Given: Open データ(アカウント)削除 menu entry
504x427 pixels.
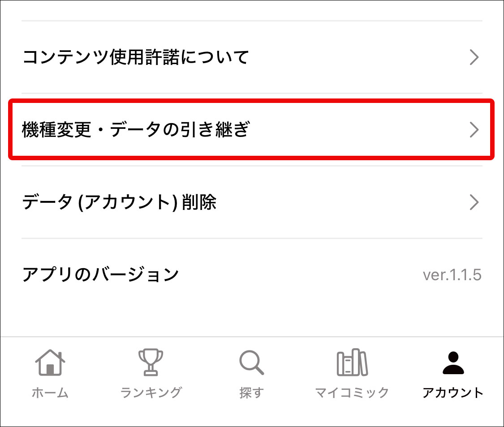Looking at the screenshot, I should click(x=252, y=202).
